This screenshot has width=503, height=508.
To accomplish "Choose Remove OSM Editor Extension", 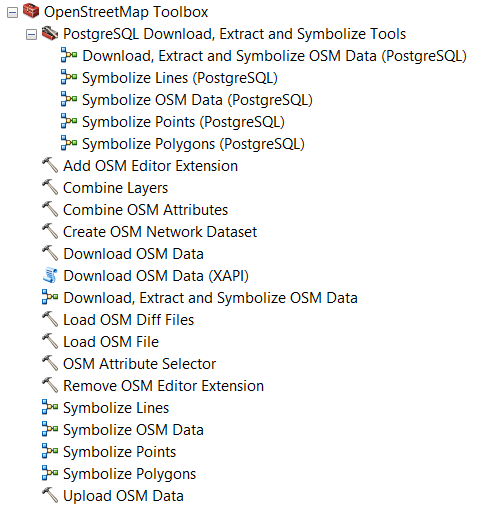I will 164,386.
